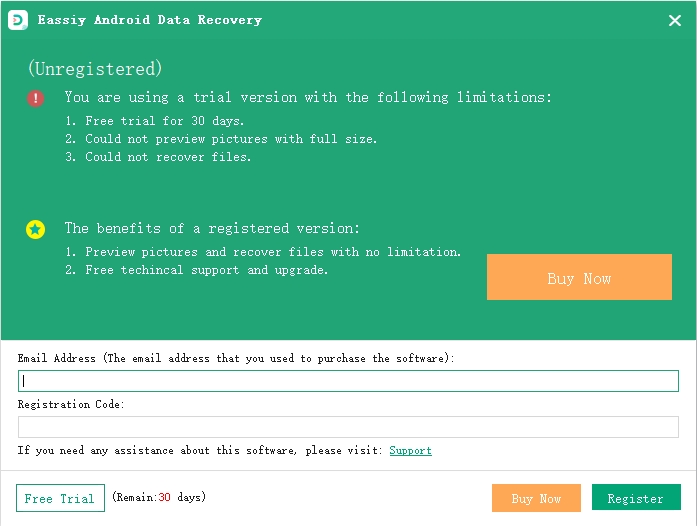Click the yellow star benefits icon
The height and width of the screenshot is (526, 697).
click(36, 229)
